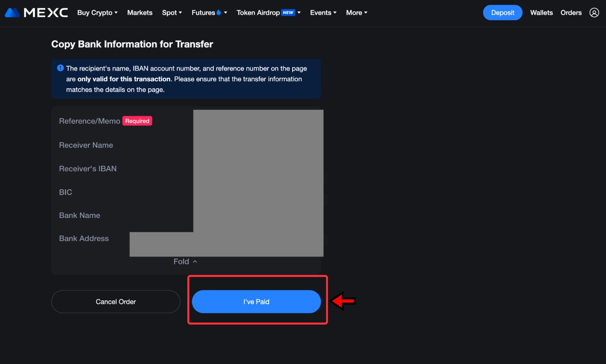Open the account profile icon
Screen dimensions: 606x364
coord(594,12)
